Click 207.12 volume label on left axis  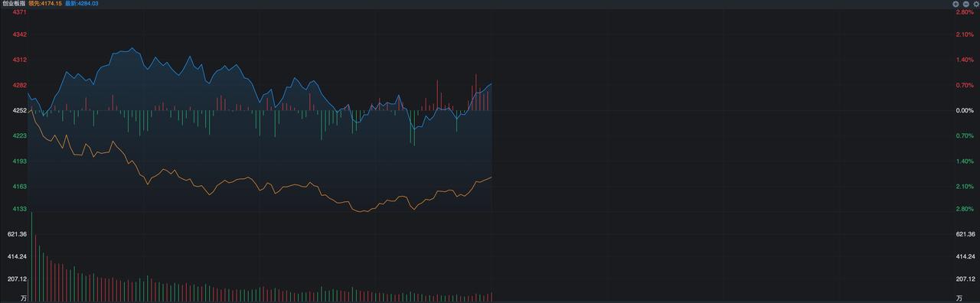(18, 279)
